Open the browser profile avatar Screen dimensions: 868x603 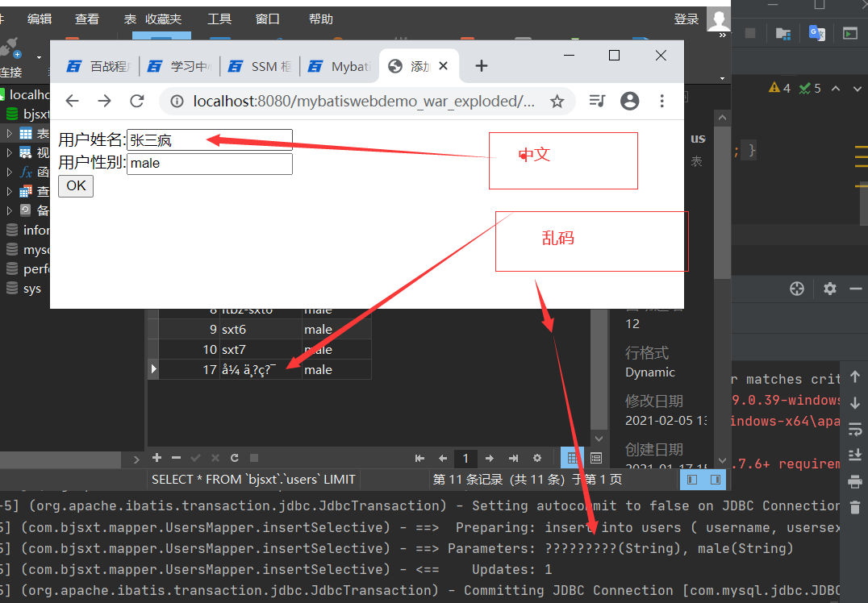pos(629,101)
